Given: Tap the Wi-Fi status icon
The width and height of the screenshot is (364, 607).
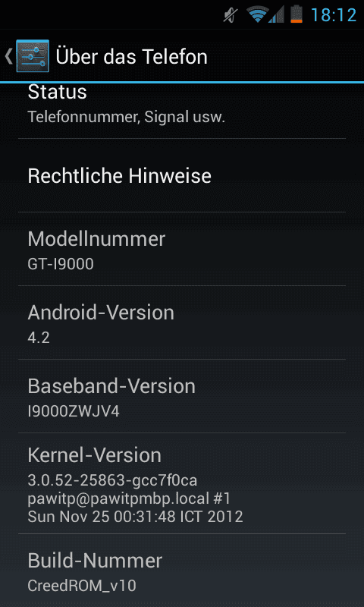Looking at the screenshot, I should (x=257, y=14).
